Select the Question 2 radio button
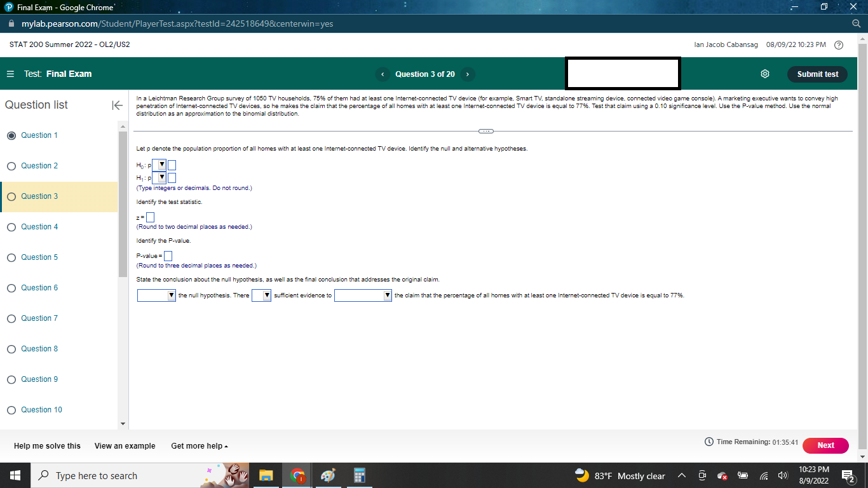This screenshot has height=488, width=868. pos(11,166)
